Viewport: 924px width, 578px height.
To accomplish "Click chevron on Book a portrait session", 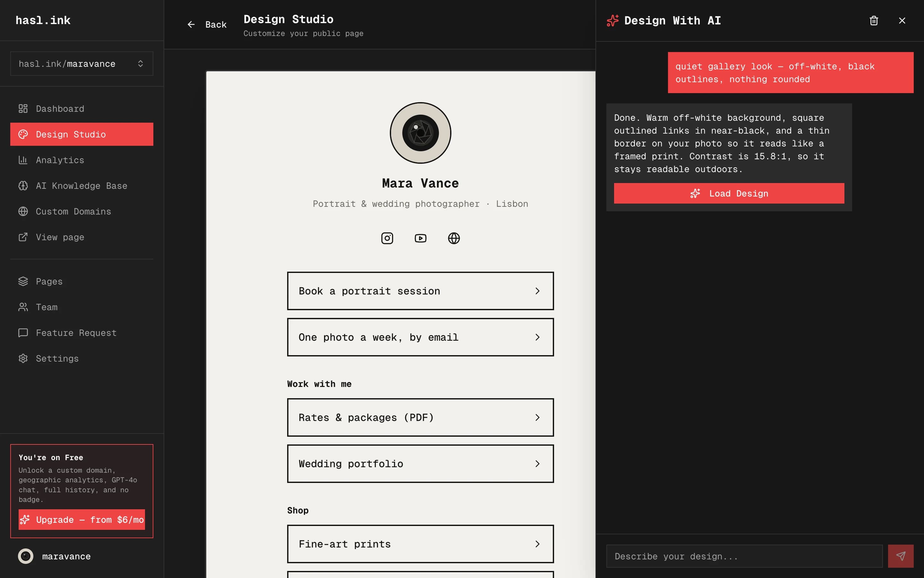I will point(537,291).
